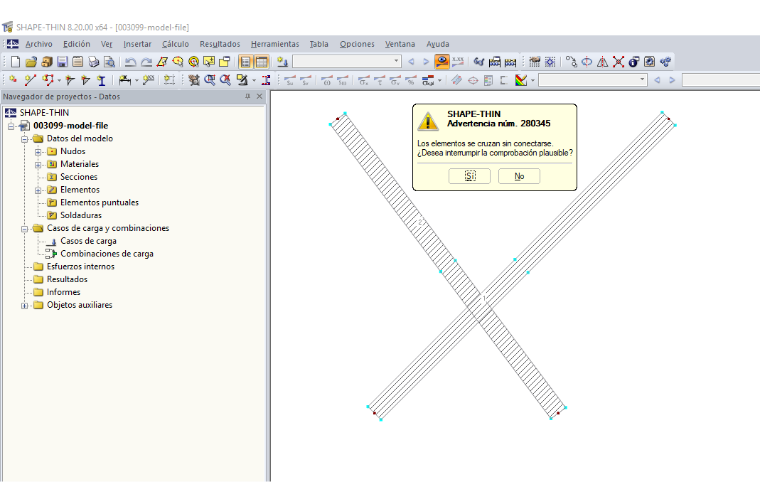Expand the Nudos tree node
The image size is (760, 500).
coord(38,152)
